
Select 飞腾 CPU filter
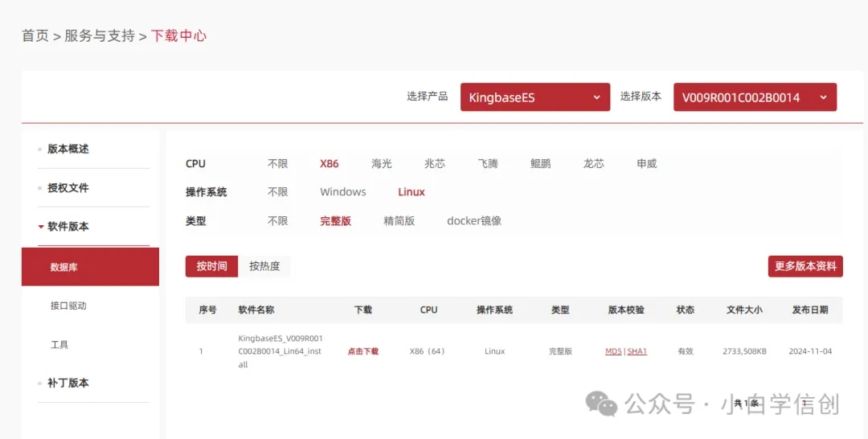click(488, 164)
